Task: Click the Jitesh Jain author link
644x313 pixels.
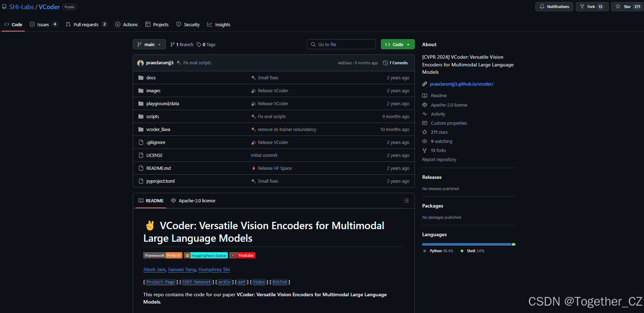Action: tap(154, 269)
